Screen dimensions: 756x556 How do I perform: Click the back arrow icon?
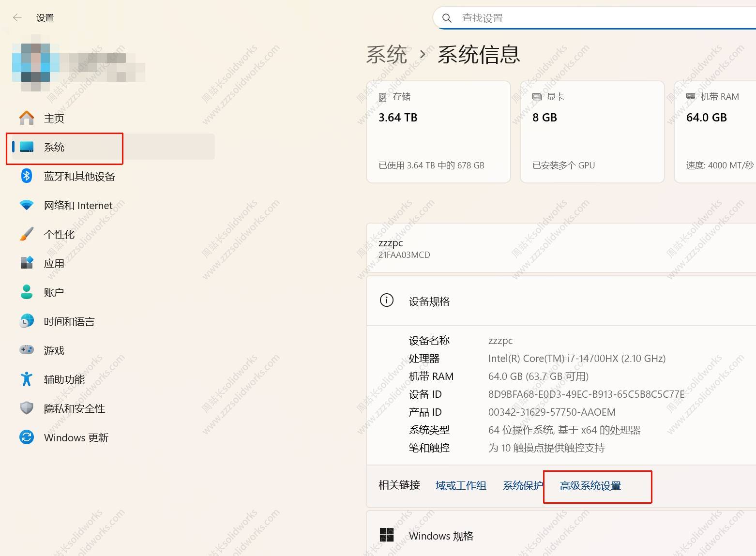click(17, 18)
